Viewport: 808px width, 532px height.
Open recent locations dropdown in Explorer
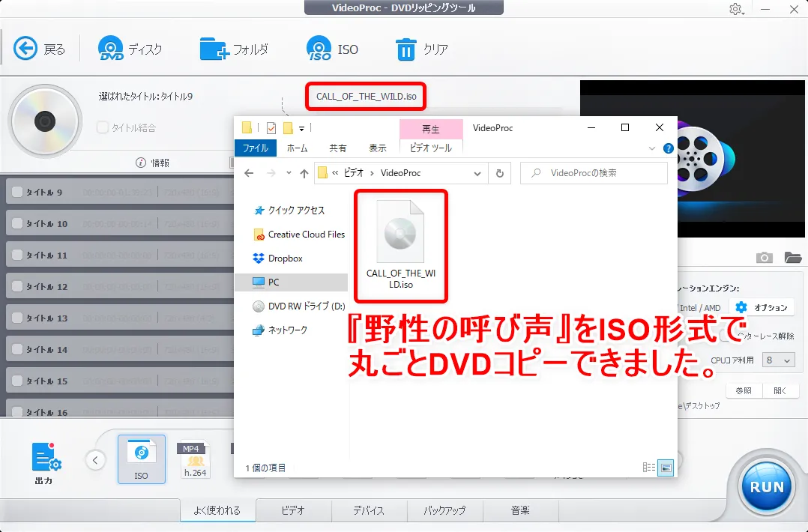[x=289, y=173]
